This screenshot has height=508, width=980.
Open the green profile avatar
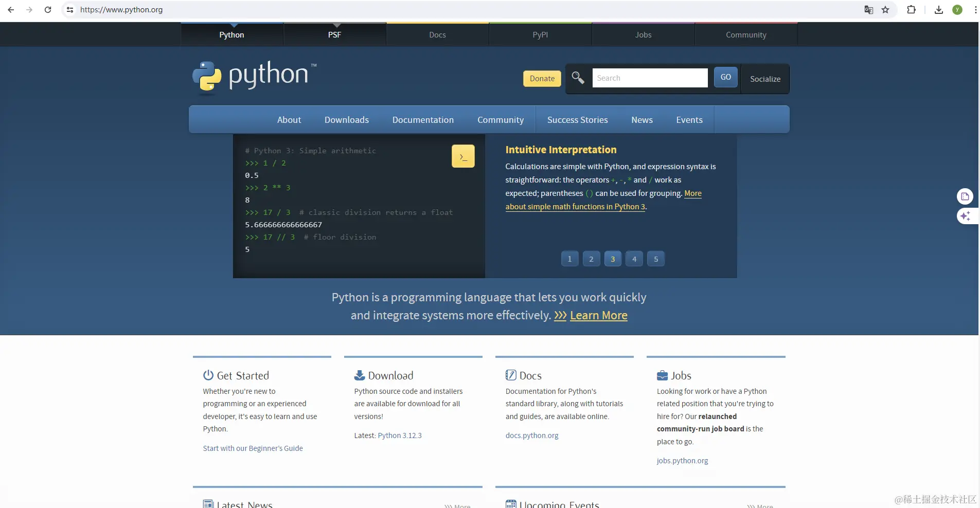click(x=957, y=10)
